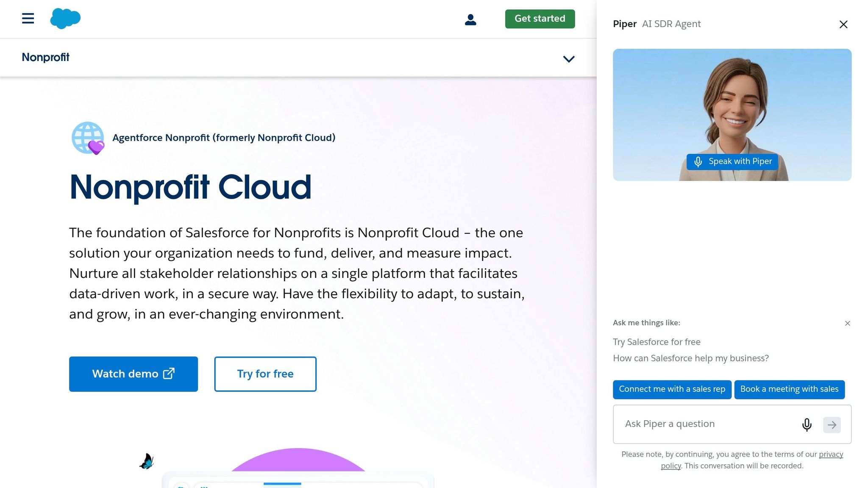This screenshot has width=868, height=488.
Task: Click the Watch demo button
Action: pyautogui.click(x=134, y=374)
